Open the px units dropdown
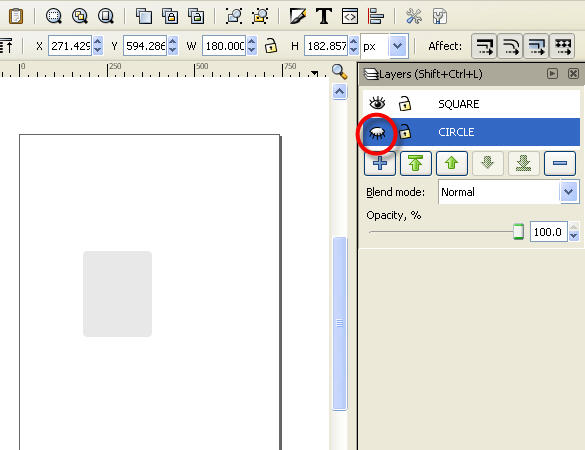Image resolution: width=585 pixels, height=450 pixels. [398, 46]
